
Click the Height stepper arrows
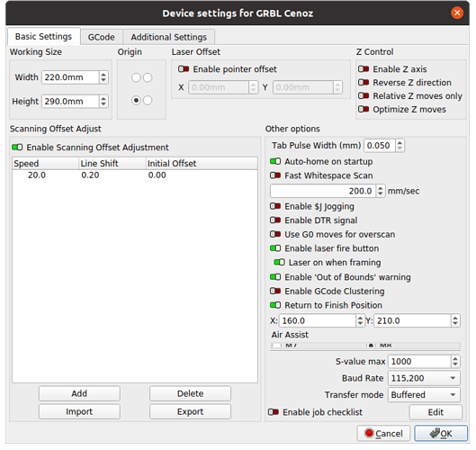point(103,102)
